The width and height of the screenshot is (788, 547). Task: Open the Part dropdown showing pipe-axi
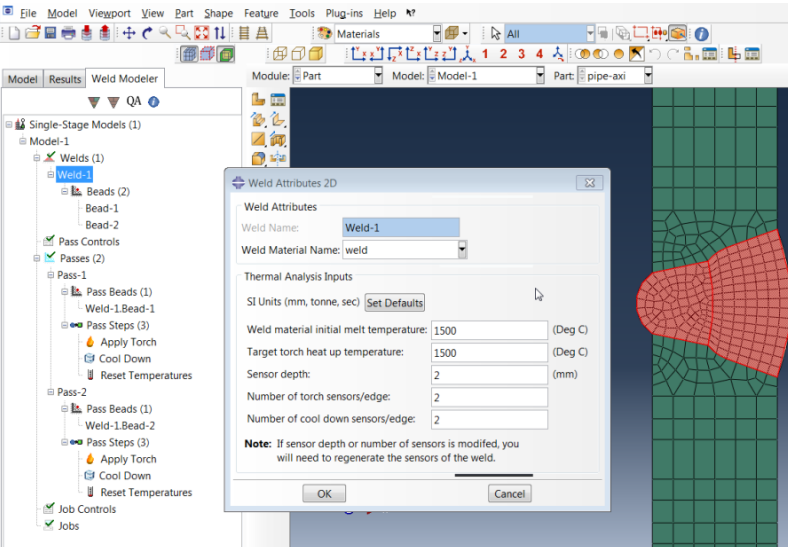click(x=648, y=76)
